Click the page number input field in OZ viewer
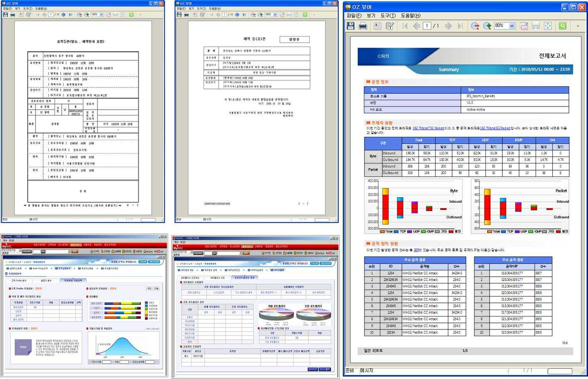This screenshot has width=588, height=379. [426, 26]
